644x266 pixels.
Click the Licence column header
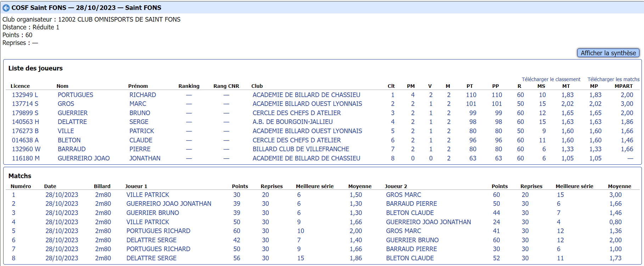pos(20,86)
